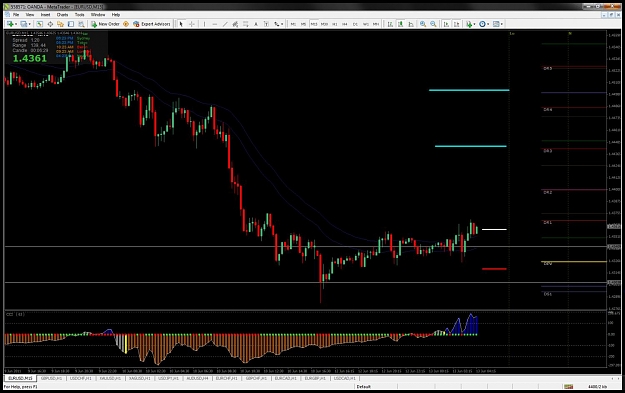The width and height of the screenshot is (625, 393).
Task: Select the Text tool marked A
Action: [256, 24]
